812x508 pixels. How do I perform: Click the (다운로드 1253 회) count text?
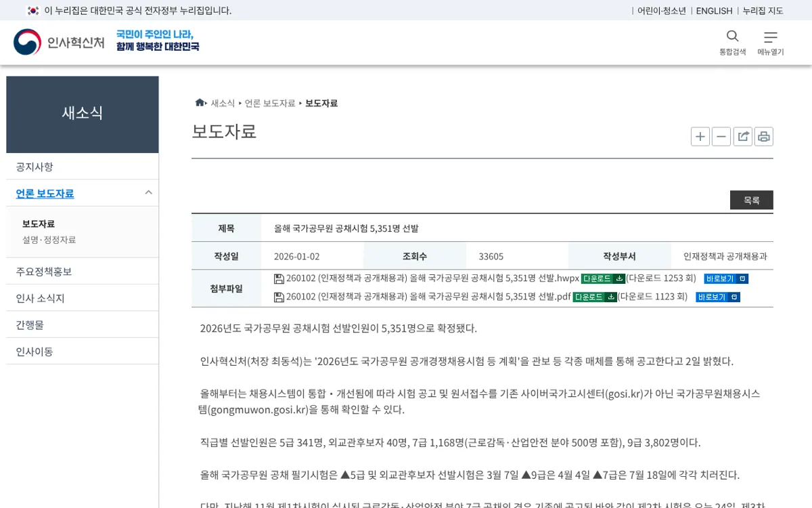pyautogui.click(x=661, y=278)
